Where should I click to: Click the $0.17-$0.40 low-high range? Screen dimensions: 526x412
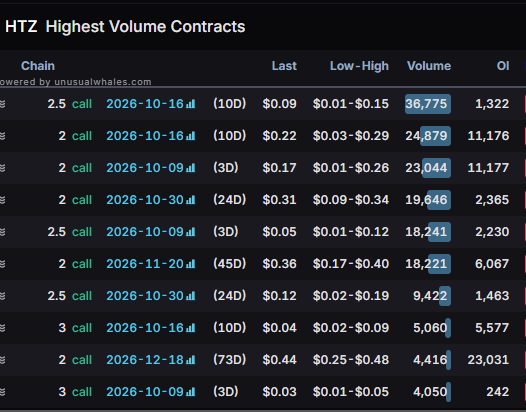coord(351,264)
